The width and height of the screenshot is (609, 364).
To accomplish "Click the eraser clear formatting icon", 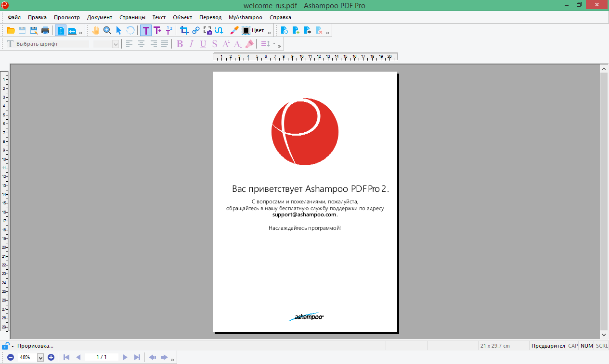I will [249, 44].
